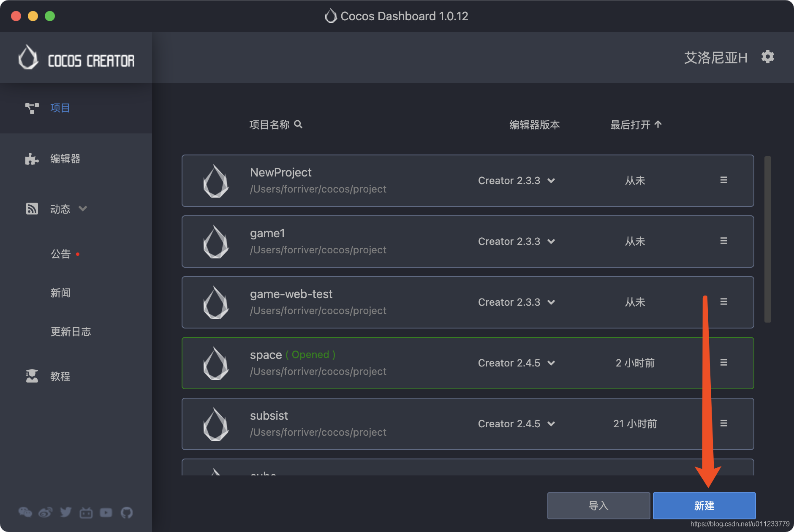Select the 项目 tab in sidebar
Viewport: 794px width, 532px height.
pos(76,108)
